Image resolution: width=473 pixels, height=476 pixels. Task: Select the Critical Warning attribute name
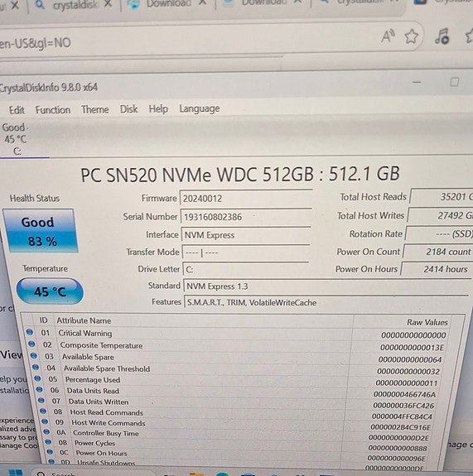(x=85, y=334)
